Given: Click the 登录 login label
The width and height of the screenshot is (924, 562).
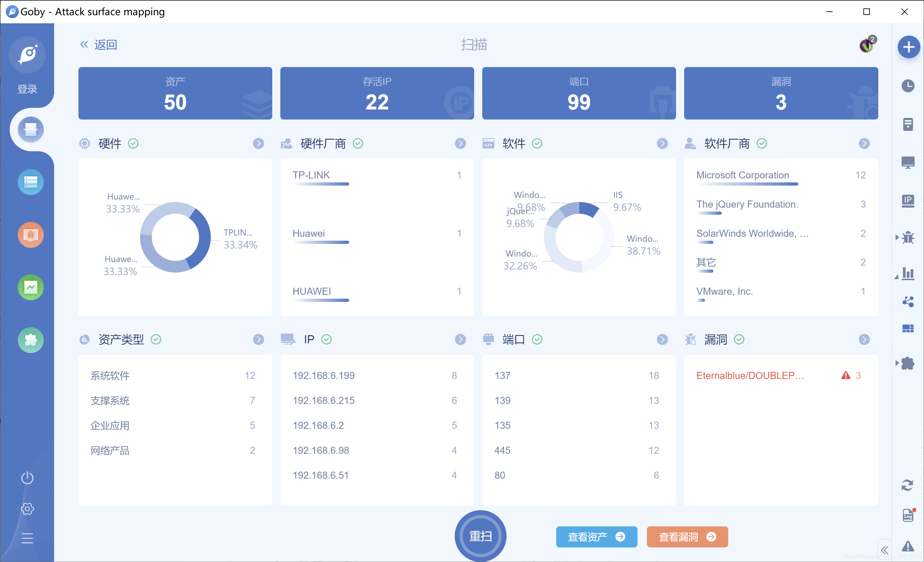Looking at the screenshot, I should (x=27, y=89).
